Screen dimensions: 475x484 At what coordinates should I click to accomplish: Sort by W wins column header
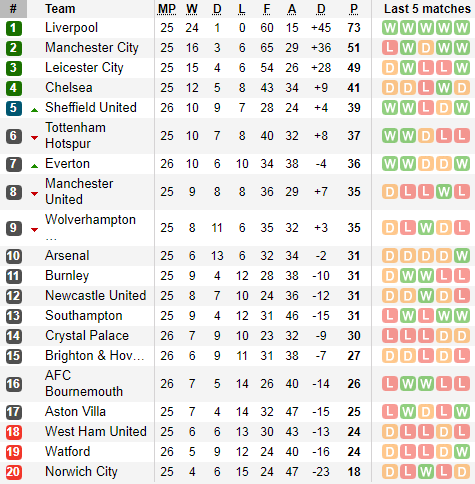pos(192,9)
